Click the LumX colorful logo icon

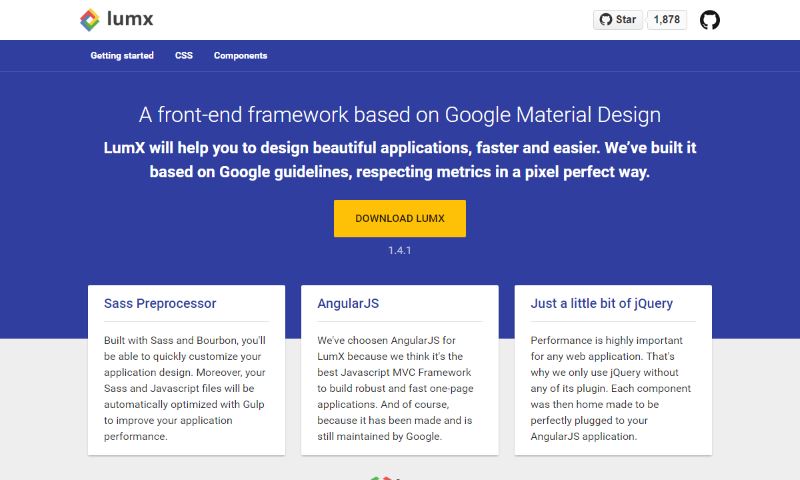(x=90, y=20)
